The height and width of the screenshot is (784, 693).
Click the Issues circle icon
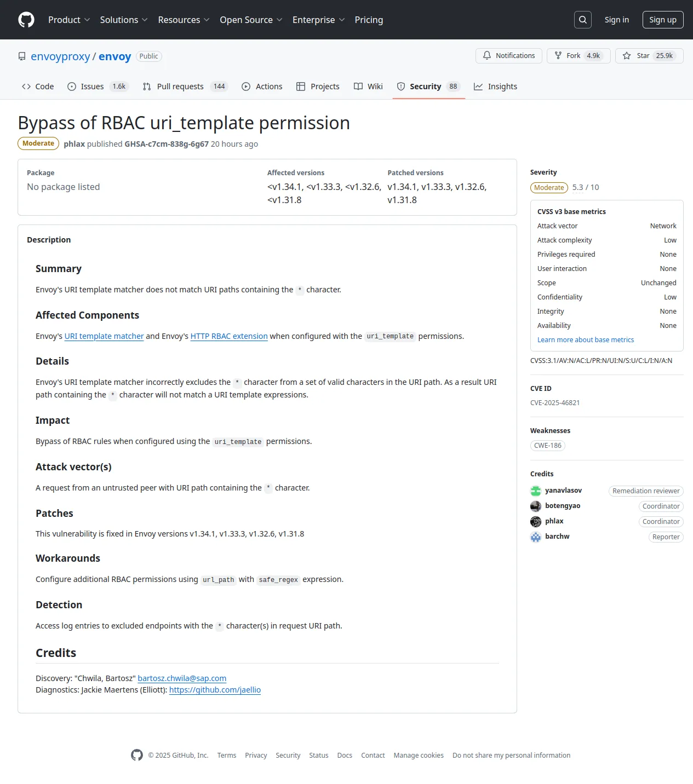click(x=72, y=87)
